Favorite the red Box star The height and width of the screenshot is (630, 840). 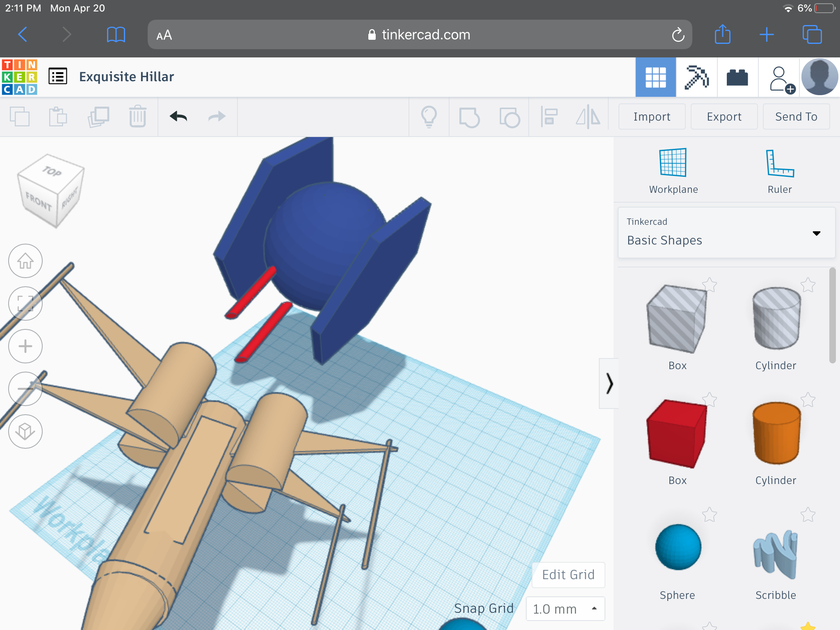(x=709, y=399)
